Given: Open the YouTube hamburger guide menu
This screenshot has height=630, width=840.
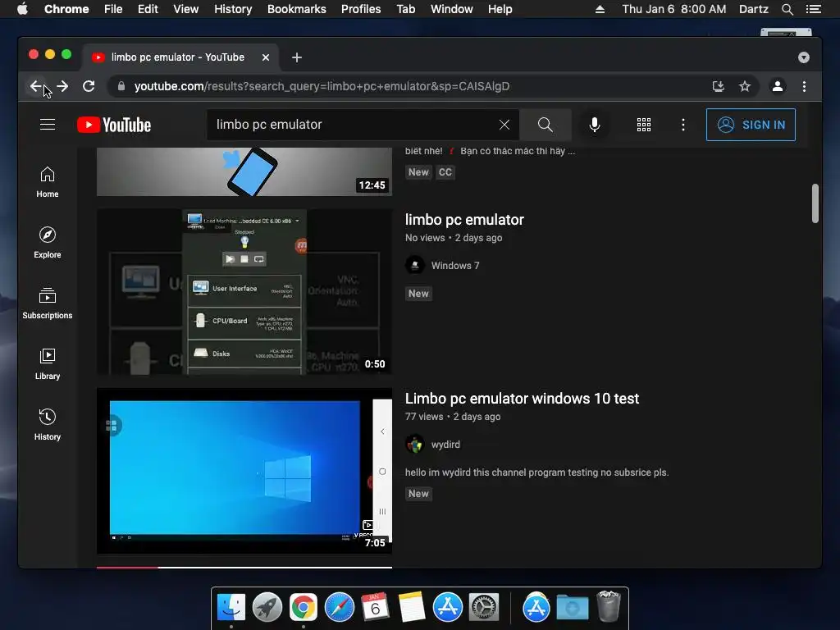Looking at the screenshot, I should pos(48,125).
